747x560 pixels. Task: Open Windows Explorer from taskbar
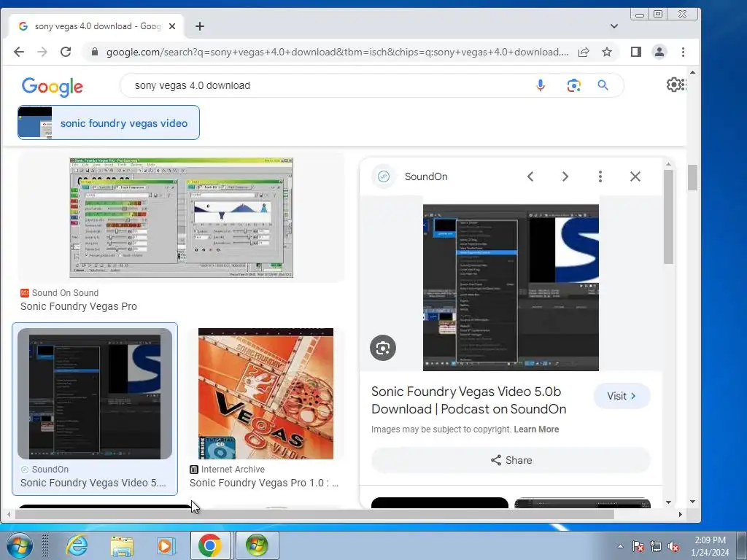point(122,545)
